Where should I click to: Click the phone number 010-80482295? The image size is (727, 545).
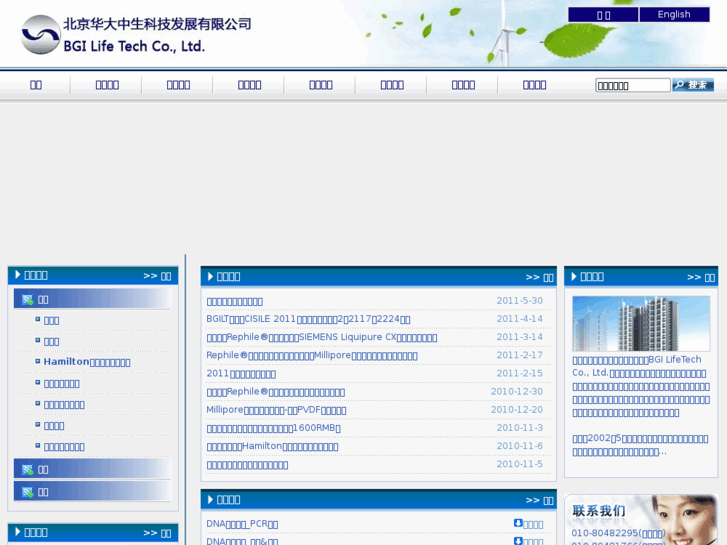point(605,533)
